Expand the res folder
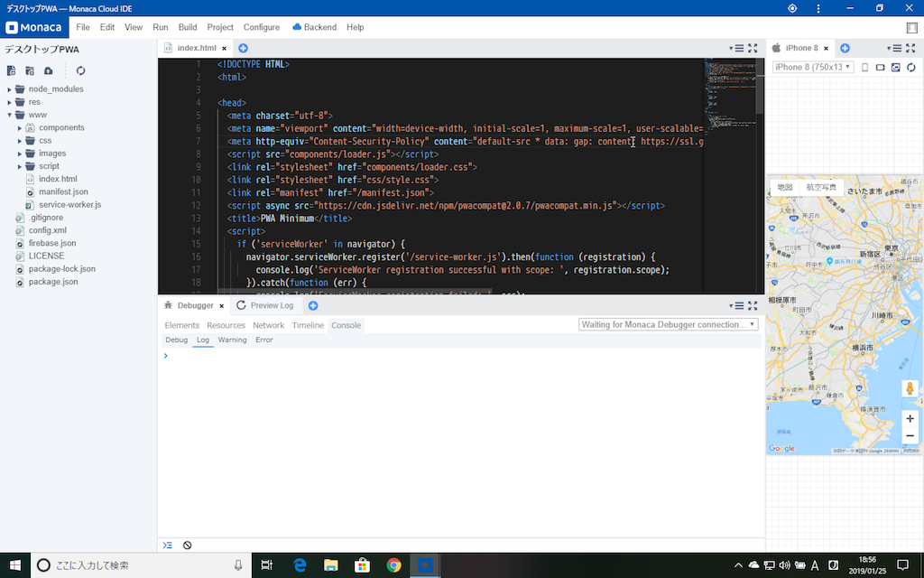 coord(9,102)
